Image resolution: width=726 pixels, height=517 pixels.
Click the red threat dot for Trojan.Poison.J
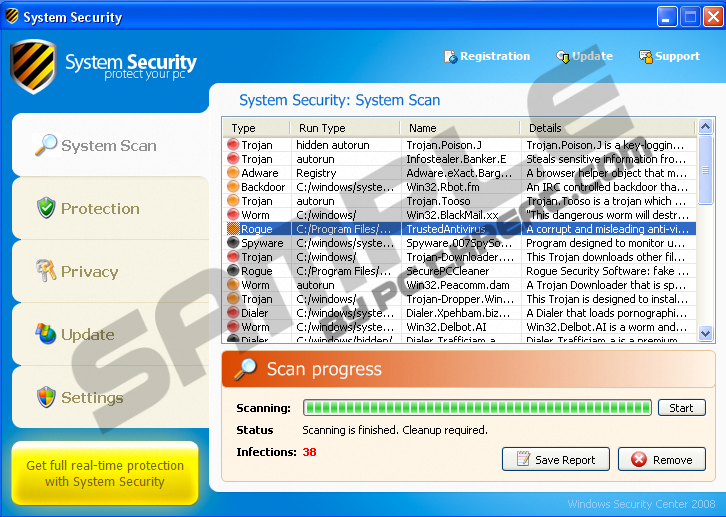(233, 145)
